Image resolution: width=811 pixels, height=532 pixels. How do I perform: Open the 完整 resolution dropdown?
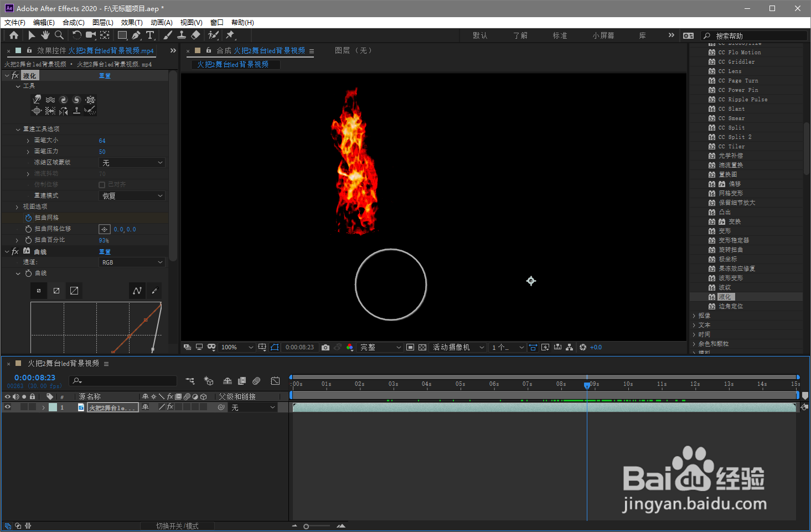click(x=381, y=347)
